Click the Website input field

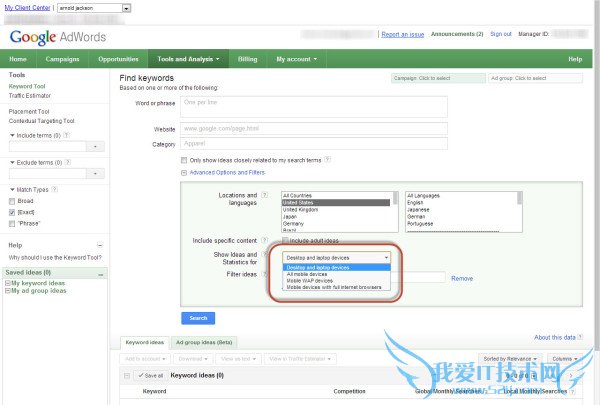point(314,129)
